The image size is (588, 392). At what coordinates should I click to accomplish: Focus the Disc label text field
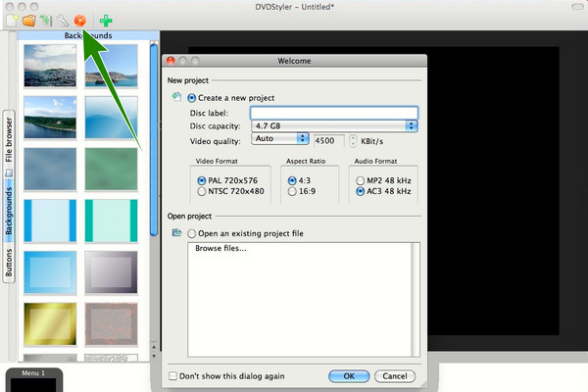point(334,113)
